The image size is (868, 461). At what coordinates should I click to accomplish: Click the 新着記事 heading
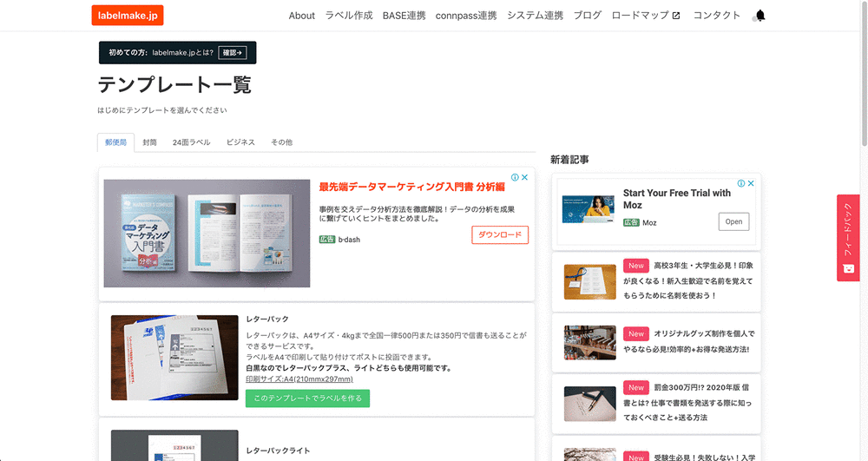coord(569,160)
